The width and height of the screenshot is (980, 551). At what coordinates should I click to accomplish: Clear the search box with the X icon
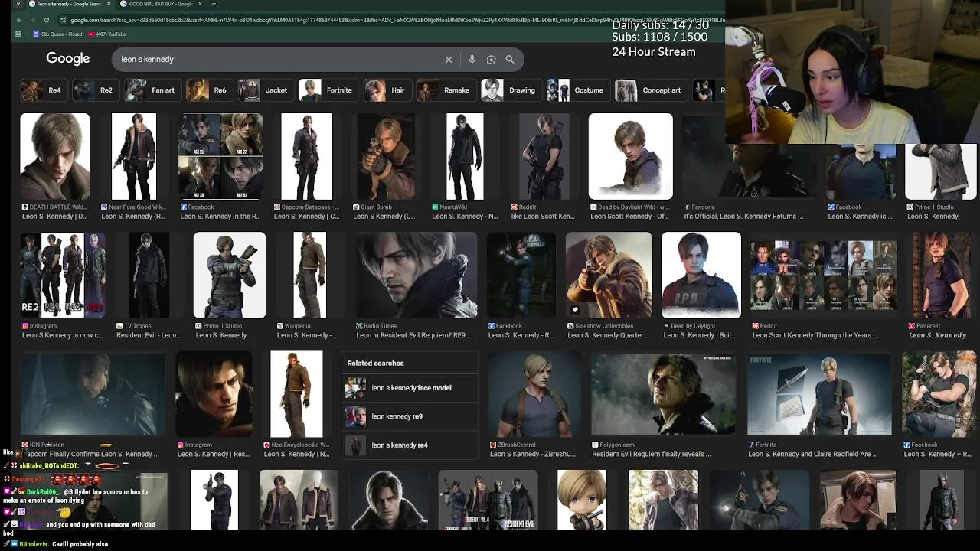coord(449,60)
